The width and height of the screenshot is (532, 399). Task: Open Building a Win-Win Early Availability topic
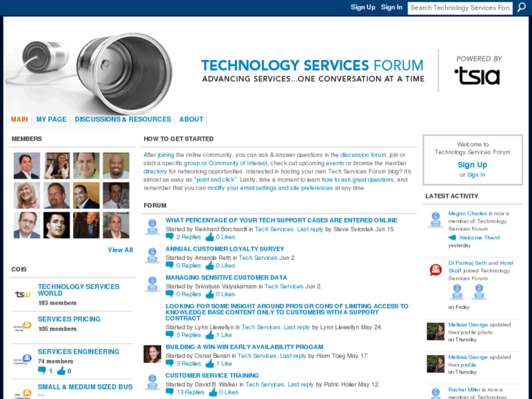pos(244,347)
